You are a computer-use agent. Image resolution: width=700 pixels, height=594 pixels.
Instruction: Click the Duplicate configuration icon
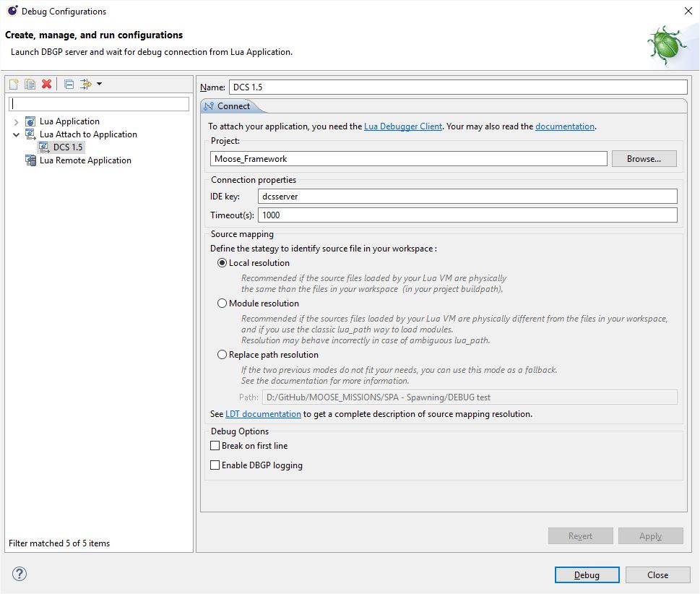(30, 84)
